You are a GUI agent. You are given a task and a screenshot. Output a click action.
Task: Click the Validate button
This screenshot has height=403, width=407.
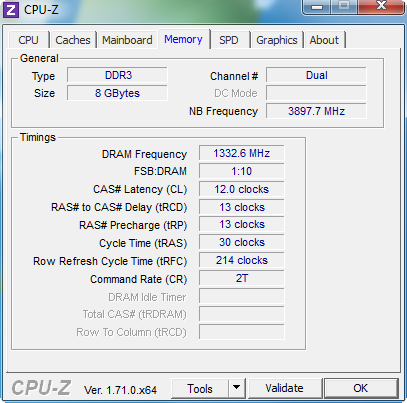coord(285,388)
